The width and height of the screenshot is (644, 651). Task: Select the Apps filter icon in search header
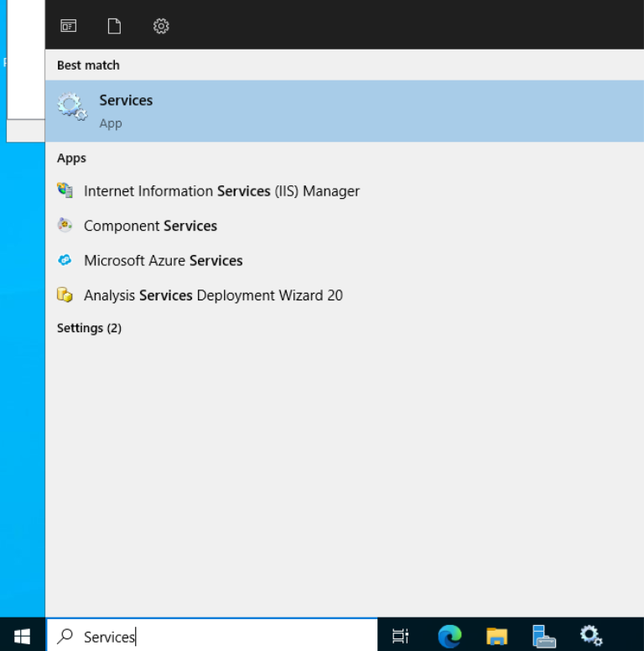(69, 26)
